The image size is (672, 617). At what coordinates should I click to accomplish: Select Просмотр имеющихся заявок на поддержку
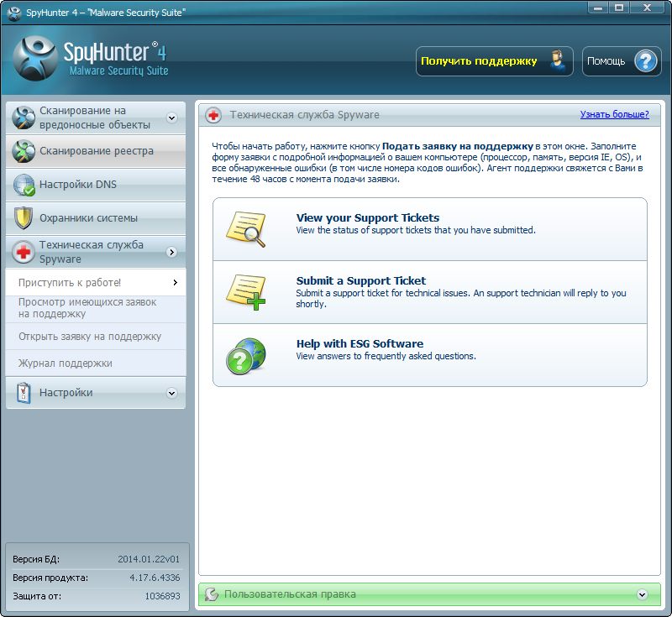[x=96, y=308]
